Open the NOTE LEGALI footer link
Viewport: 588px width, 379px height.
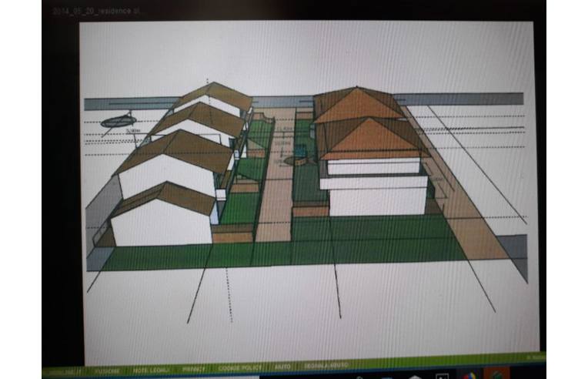151,370
